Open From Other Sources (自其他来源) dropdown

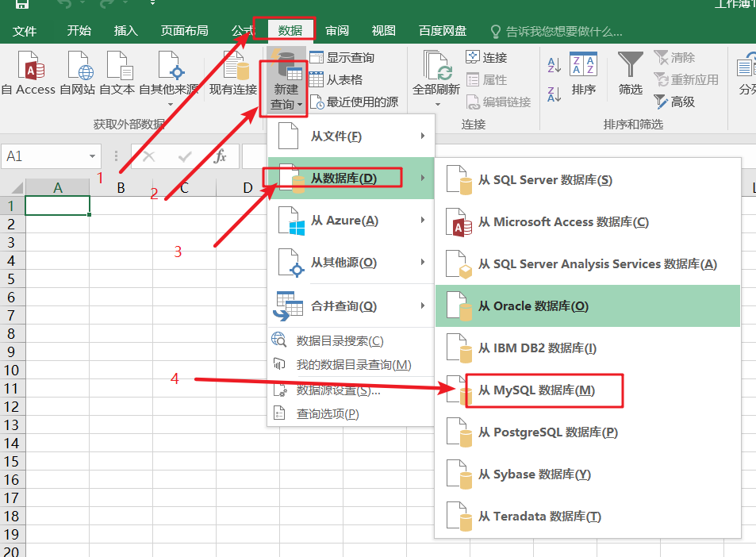169,104
